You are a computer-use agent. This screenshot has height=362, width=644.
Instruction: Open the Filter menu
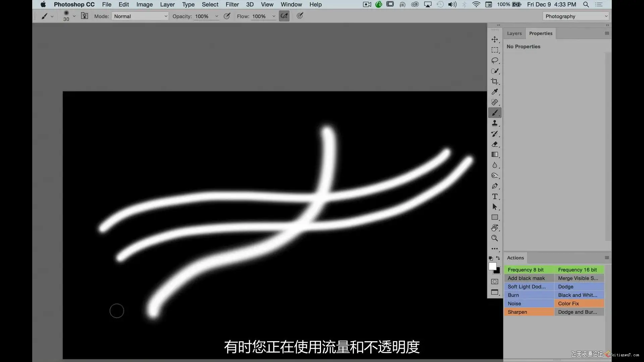tap(232, 4)
